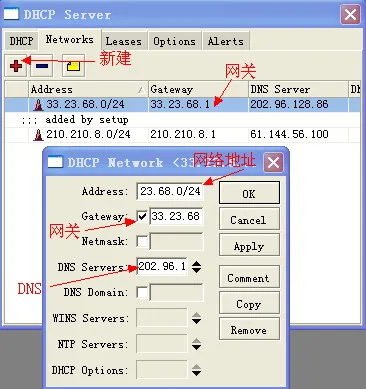Click the DNS Server column header

coord(298,89)
